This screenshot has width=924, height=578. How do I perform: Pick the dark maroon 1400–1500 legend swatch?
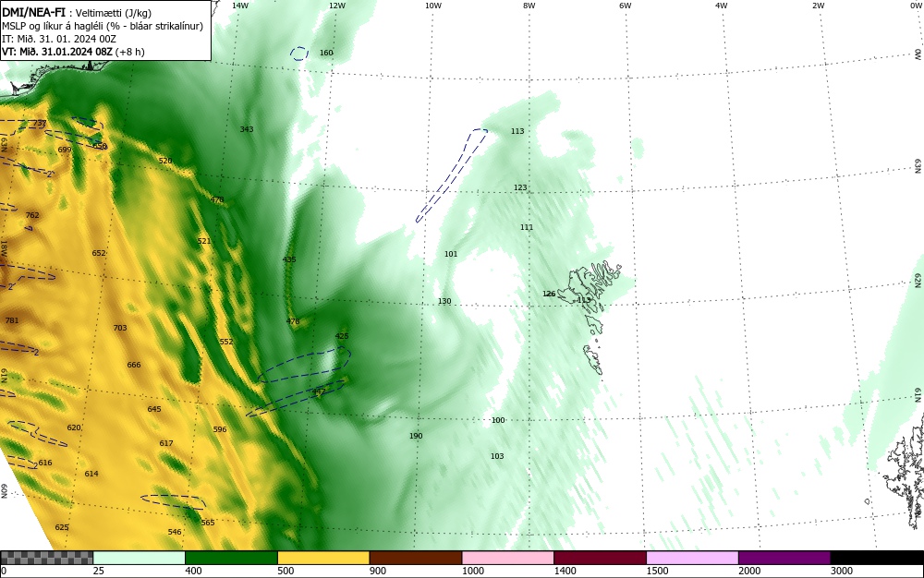pyautogui.click(x=600, y=558)
